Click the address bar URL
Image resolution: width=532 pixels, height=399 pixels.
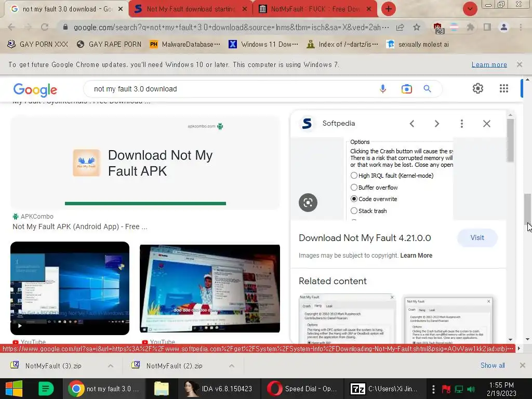pyautogui.click(x=231, y=27)
